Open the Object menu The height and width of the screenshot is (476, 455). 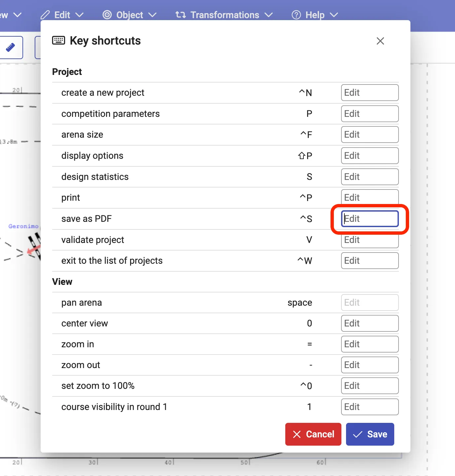[129, 15]
